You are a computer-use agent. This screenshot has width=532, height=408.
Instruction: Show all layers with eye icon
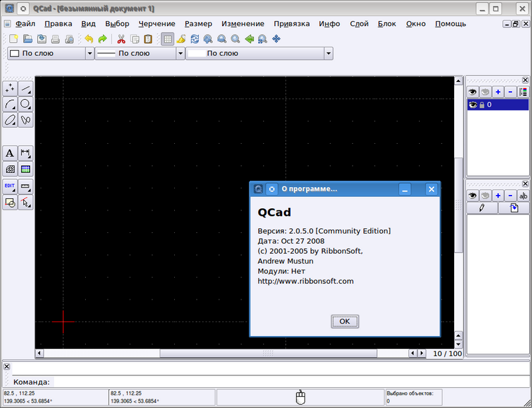[473, 92]
